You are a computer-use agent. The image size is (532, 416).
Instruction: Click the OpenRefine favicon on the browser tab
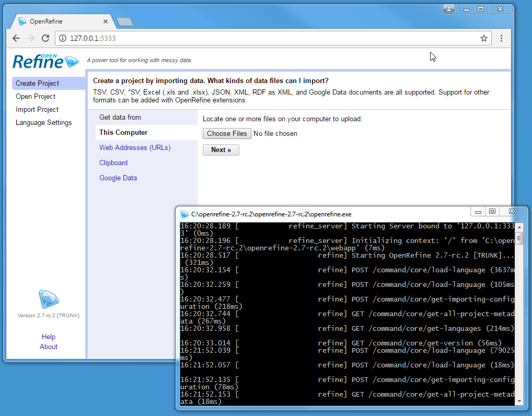tap(22, 21)
